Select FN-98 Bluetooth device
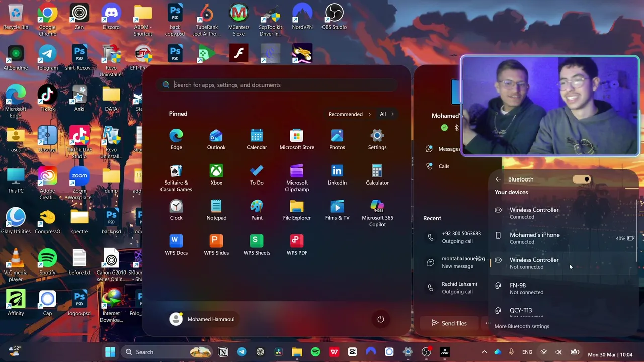Screen dimensions: 644x362 [x=563, y=288]
